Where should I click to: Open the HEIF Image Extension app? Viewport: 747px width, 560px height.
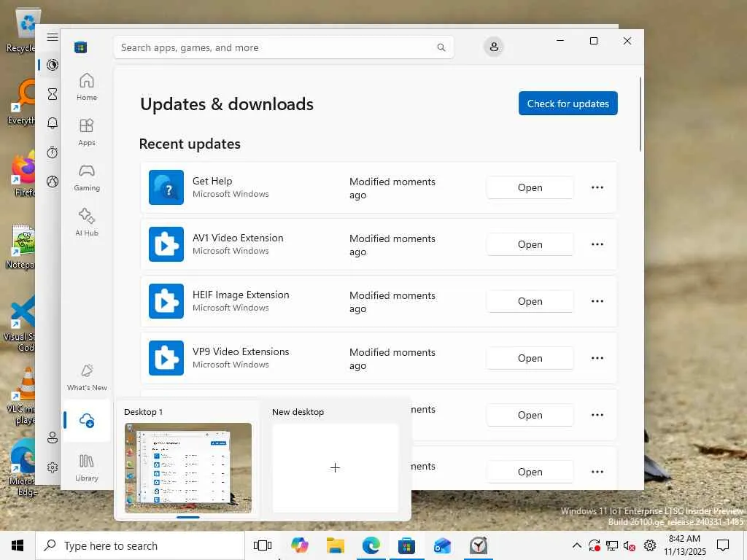(530, 301)
